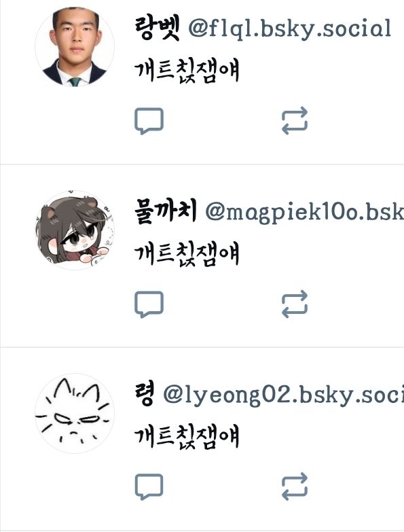404x532 pixels.
Task: Open the @flql.bsky.social handle
Action: [x=290, y=29]
